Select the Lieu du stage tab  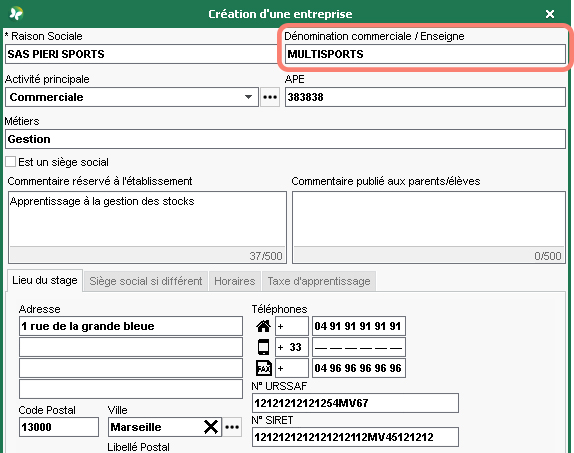click(45, 281)
